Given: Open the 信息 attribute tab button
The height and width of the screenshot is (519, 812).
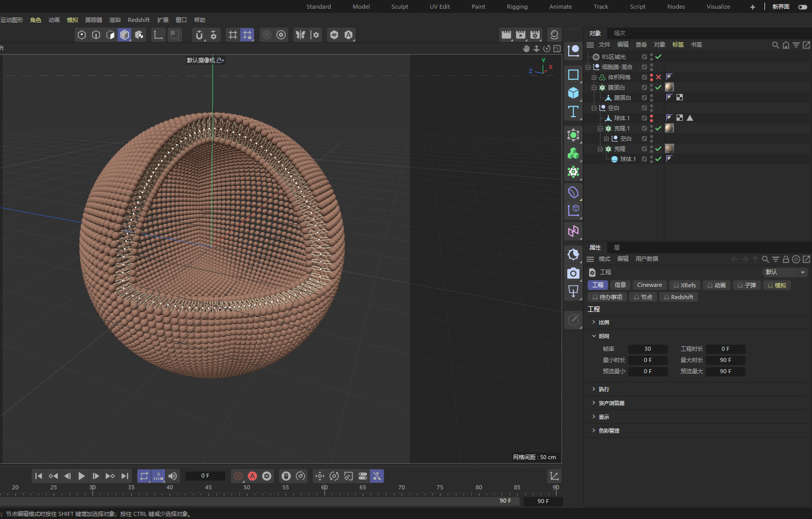Looking at the screenshot, I should (x=620, y=285).
